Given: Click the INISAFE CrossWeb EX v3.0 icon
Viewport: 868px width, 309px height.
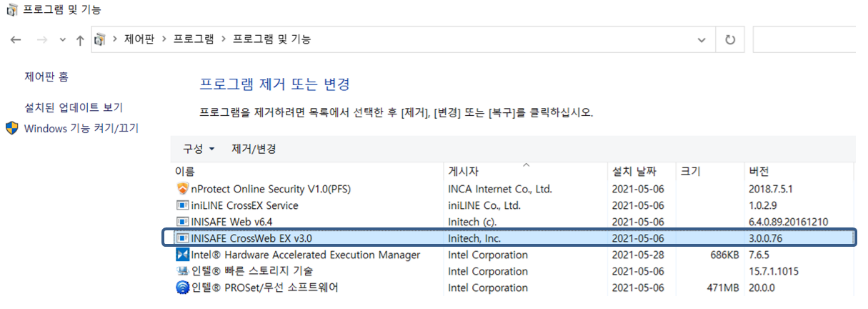Looking at the screenshot, I should pyautogui.click(x=182, y=238).
